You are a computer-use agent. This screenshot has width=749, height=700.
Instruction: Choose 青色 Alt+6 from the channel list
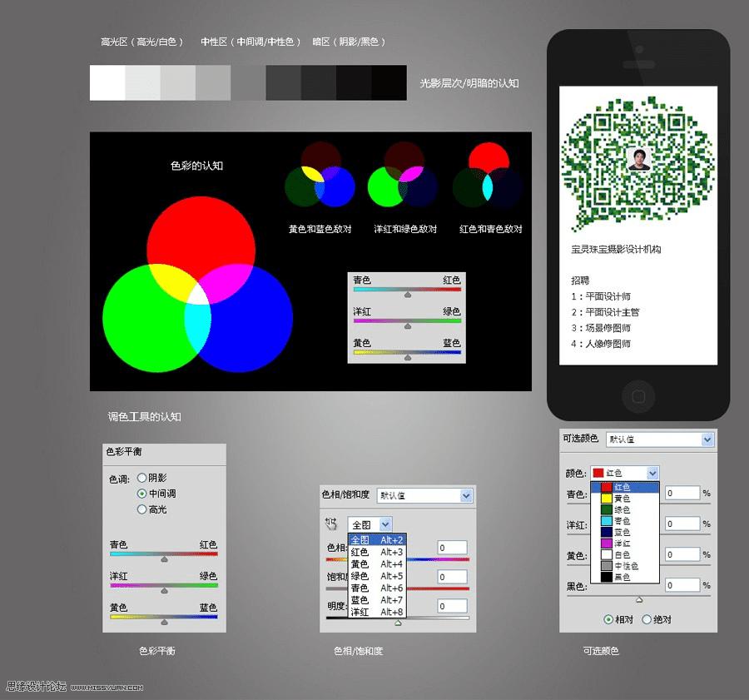[x=377, y=588]
